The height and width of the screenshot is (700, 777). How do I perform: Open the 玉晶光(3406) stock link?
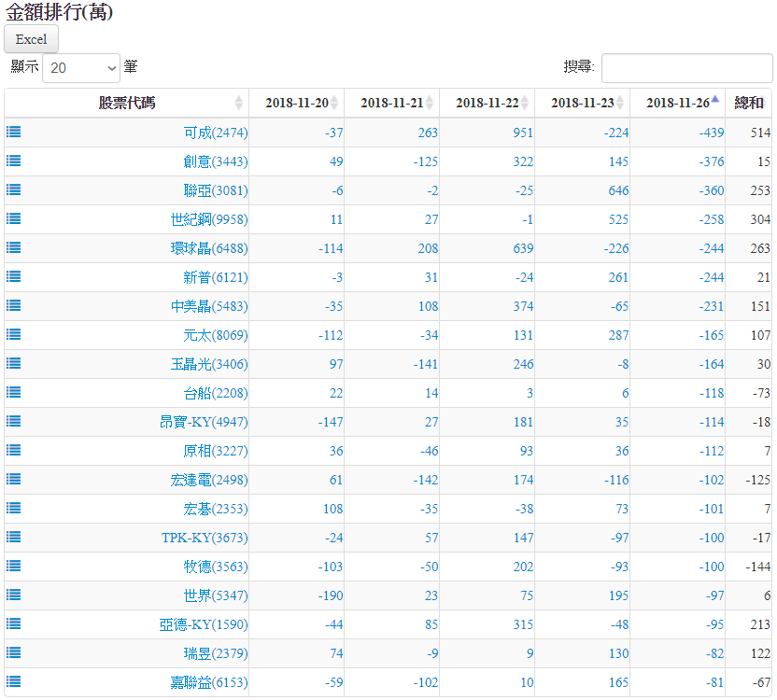[209, 364]
